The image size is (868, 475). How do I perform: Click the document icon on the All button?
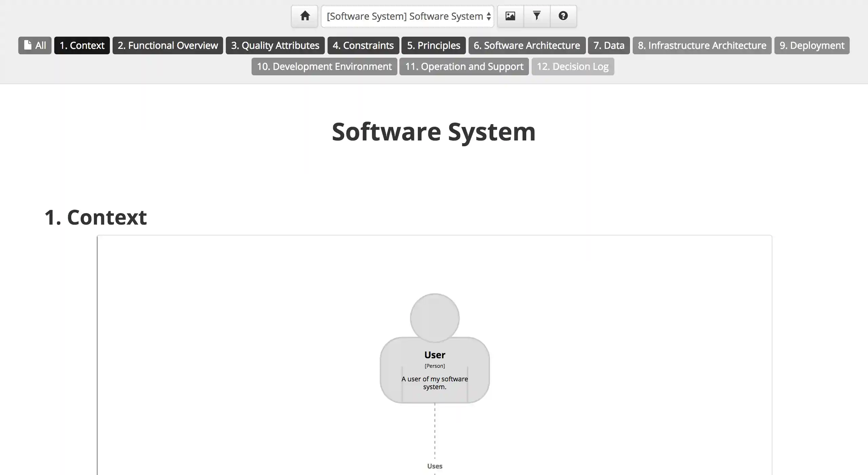27,45
